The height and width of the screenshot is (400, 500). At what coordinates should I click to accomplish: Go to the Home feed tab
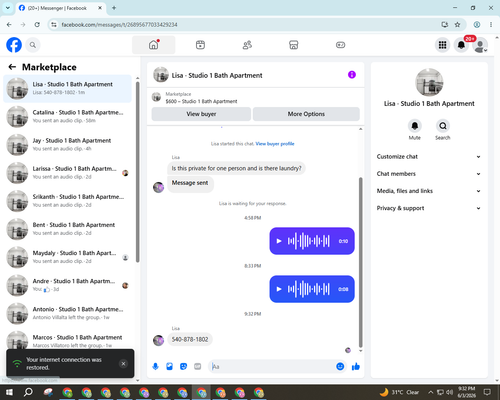click(x=154, y=45)
